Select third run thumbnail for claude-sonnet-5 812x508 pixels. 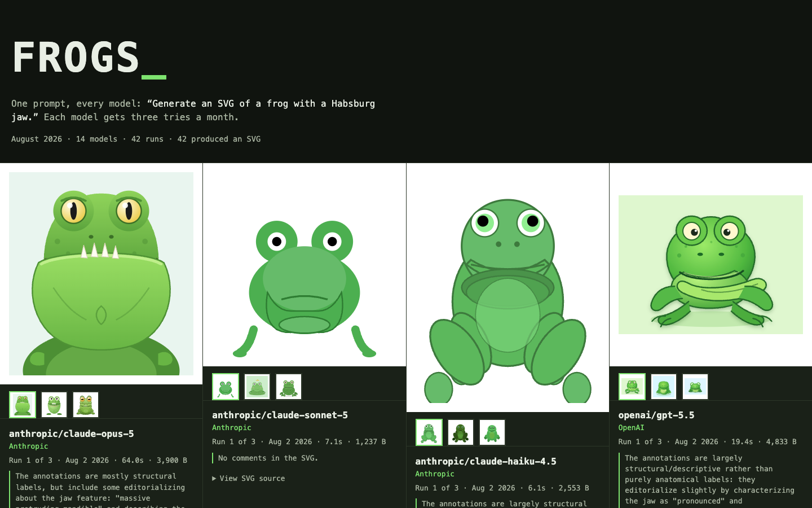tap(289, 387)
